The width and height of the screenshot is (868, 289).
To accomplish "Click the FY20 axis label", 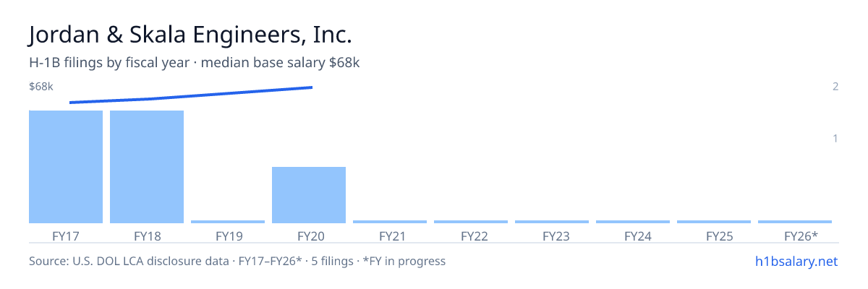I will pyautogui.click(x=309, y=236).
